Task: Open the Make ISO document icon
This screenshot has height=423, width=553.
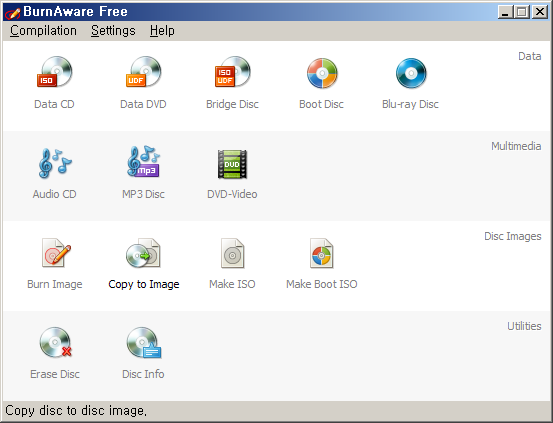Action: click(x=232, y=253)
